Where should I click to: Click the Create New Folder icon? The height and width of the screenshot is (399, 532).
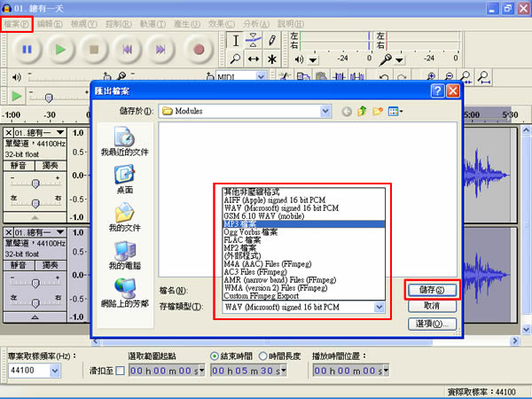pyautogui.click(x=378, y=111)
